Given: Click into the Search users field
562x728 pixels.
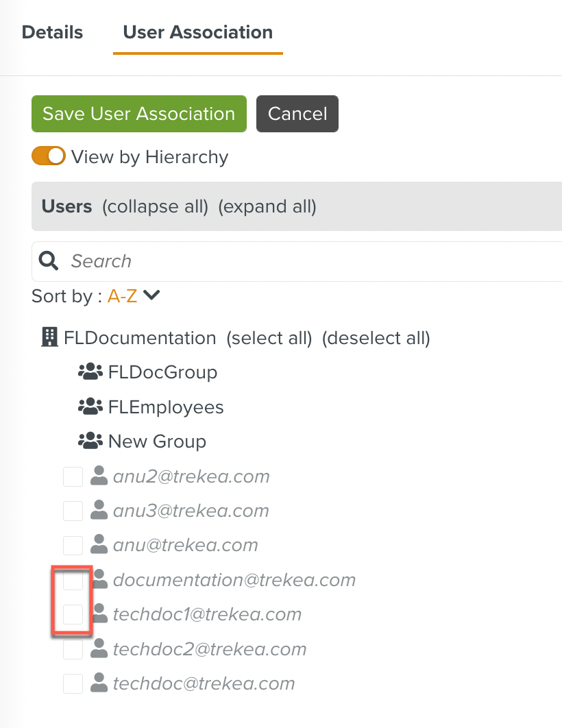Looking at the screenshot, I should pos(302,261).
